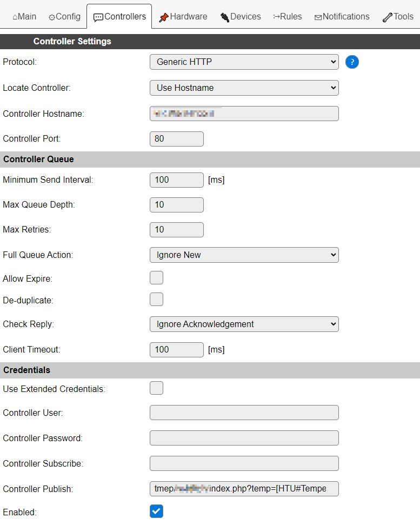Viewport: 420px width, 525px height.
Task: Switch to the Config tab
Action: pyautogui.click(x=64, y=17)
